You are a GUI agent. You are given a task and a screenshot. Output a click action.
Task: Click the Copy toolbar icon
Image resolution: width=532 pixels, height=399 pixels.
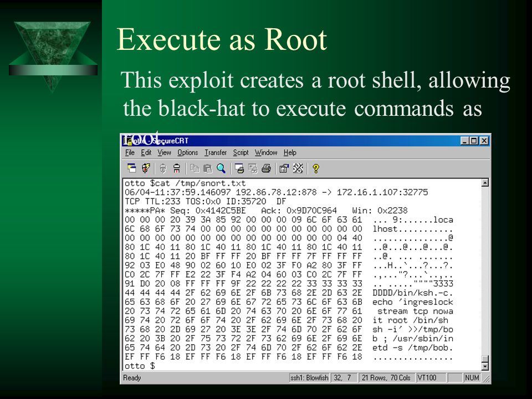pyautogui.click(x=195, y=168)
